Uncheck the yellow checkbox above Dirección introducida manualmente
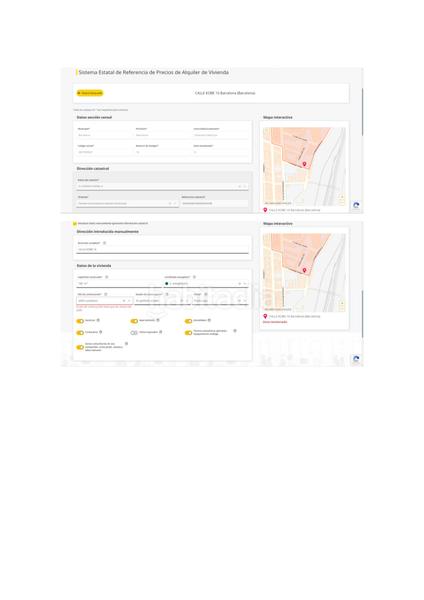424x600 pixels. [75, 223]
